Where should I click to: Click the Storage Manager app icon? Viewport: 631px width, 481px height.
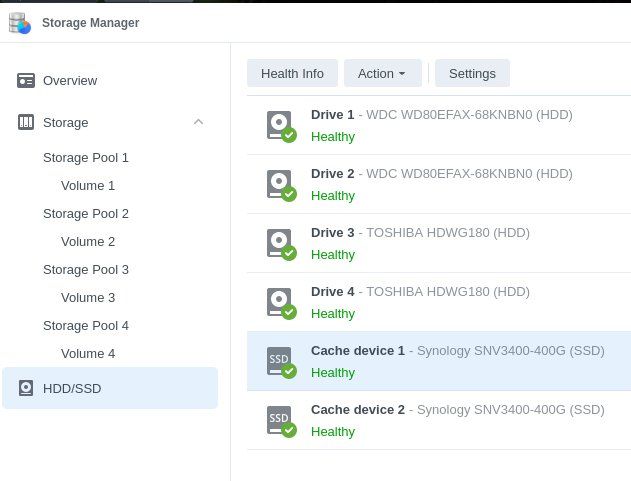(x=20, y=23)
